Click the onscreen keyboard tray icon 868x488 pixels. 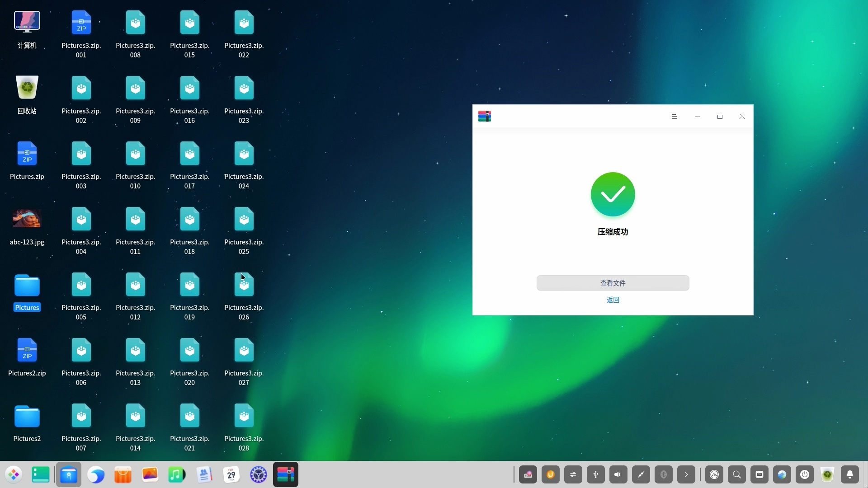click(759, 474)
